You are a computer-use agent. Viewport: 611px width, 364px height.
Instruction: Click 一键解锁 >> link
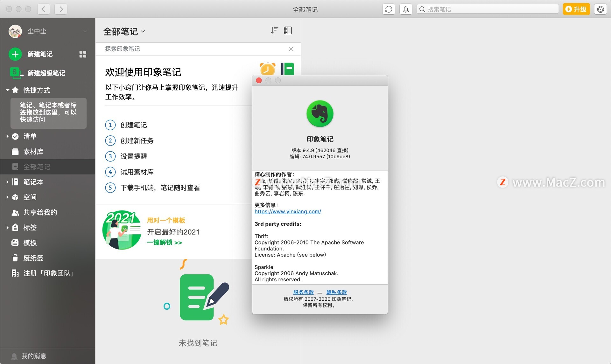tap(165, 243)
